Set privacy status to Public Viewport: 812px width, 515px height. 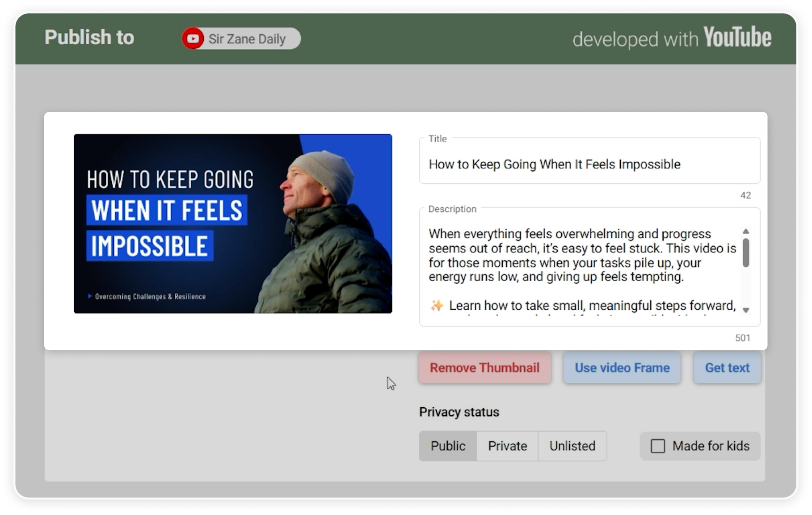tap(448, 446)
